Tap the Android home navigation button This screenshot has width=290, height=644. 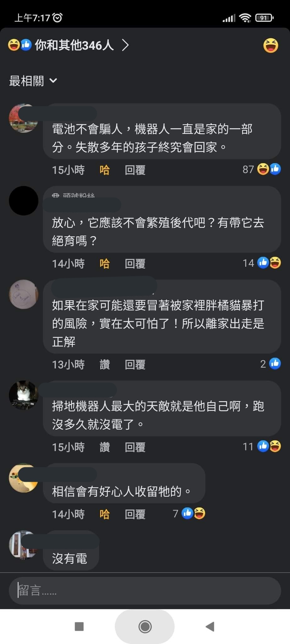pos(145,626)
